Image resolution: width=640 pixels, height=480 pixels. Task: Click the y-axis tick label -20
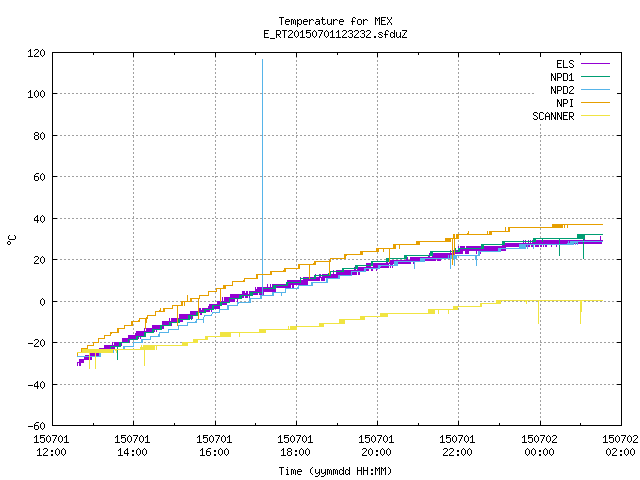36,343
